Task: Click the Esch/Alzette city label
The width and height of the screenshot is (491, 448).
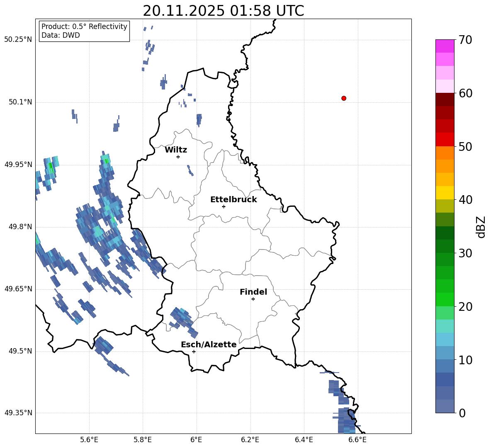Action: (209, 344)
